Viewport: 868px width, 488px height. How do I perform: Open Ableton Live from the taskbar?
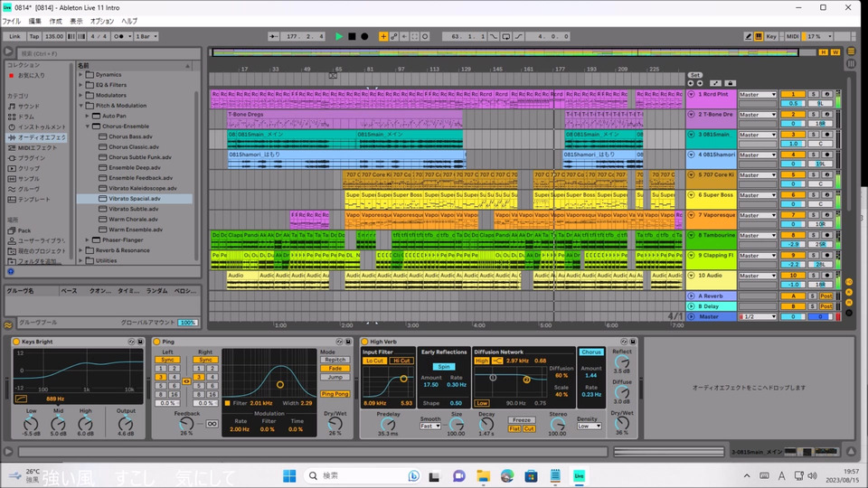pos(578,475)
